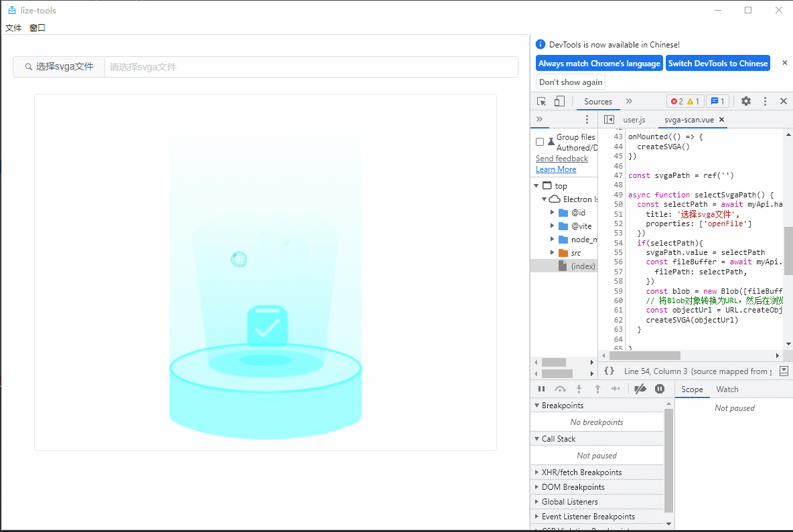Select the svga-scan.vue tab
The height and width of the screenshot is (532, 793).
tap(689, 120)
